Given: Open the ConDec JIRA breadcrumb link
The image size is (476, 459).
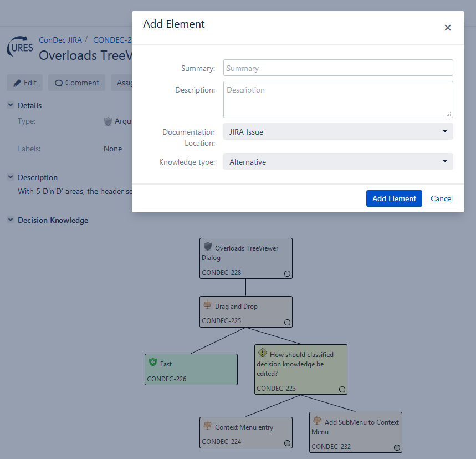Looking at the screenshot, I should tap(60, 40).
